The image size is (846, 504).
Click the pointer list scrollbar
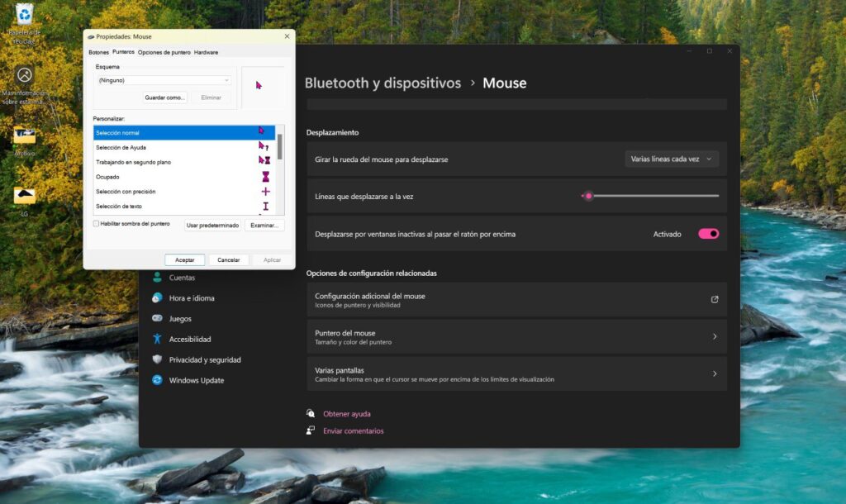coord(279,147)
